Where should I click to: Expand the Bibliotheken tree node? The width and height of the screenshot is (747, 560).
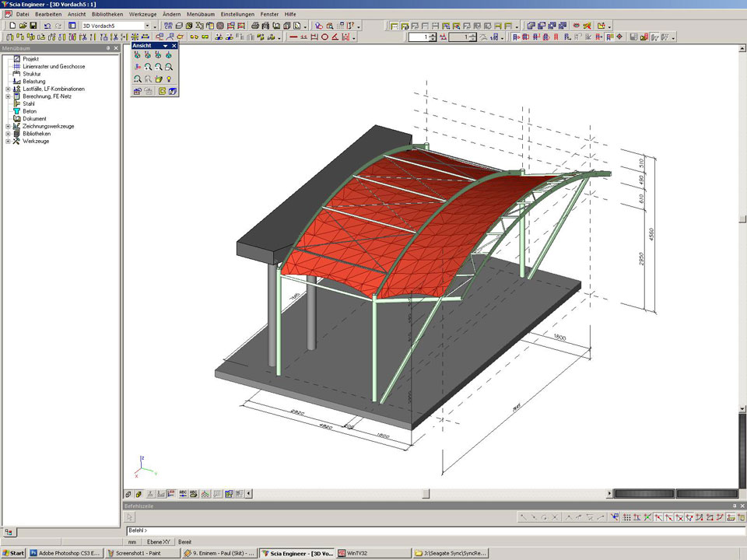pyautogui.click(x=8, y=134)
